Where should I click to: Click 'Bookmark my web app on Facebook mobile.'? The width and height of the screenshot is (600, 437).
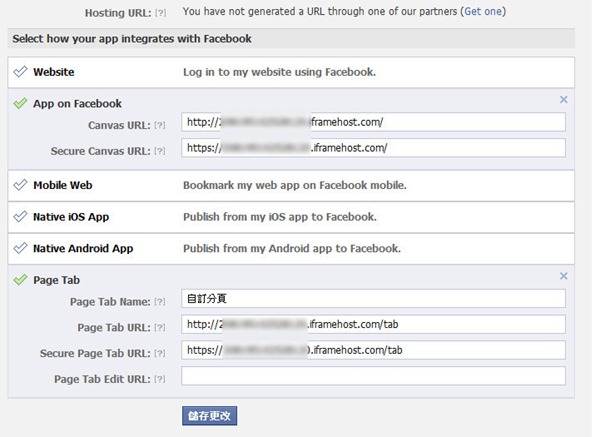(x=295, y=185)
